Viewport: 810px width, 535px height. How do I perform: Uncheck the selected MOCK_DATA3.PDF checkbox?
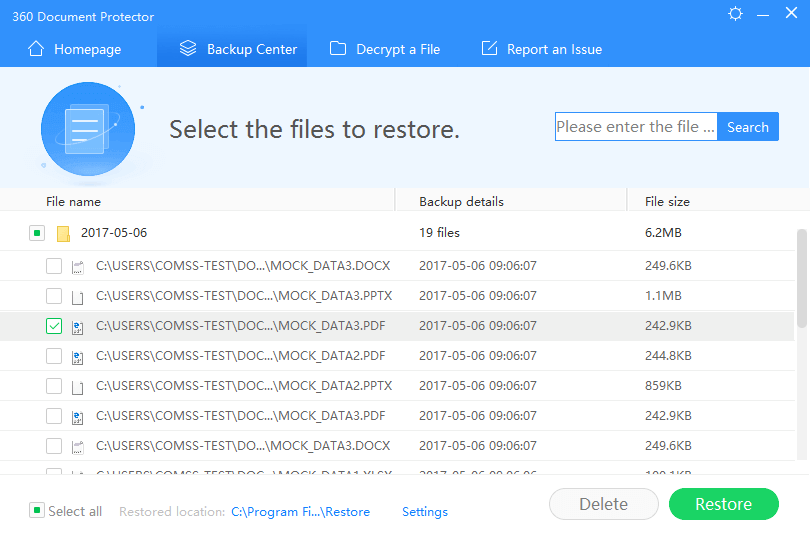tap(54, 326)
